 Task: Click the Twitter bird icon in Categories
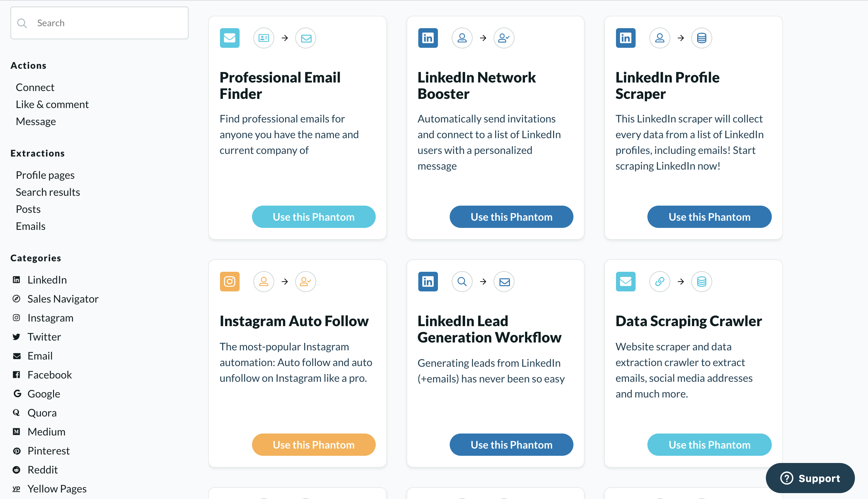pyautogui.click(x=16, y=337)
